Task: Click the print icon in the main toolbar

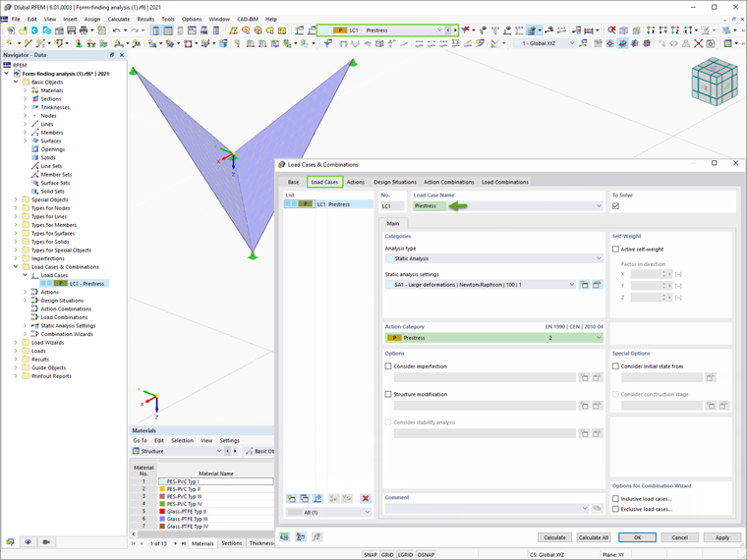Action: pos(84,30)
